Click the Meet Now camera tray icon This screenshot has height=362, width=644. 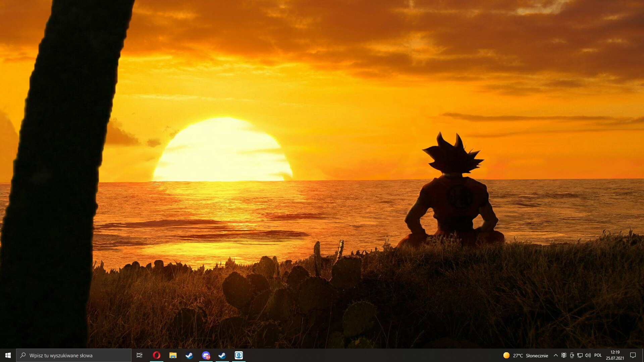(x=572, y=355)
